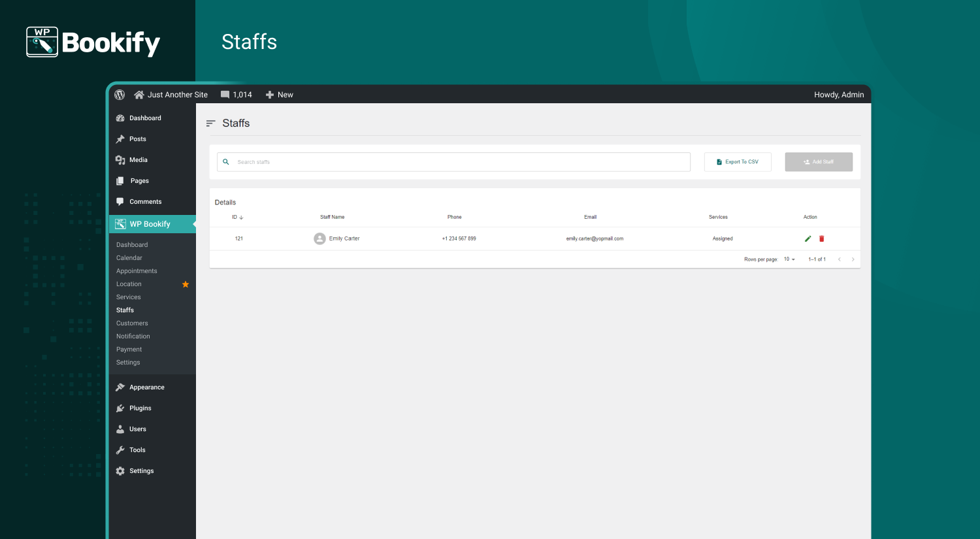The width and height of the screenshot is (980, 539).
Task: Navigate to the Customers section
Action: (132, 323)
